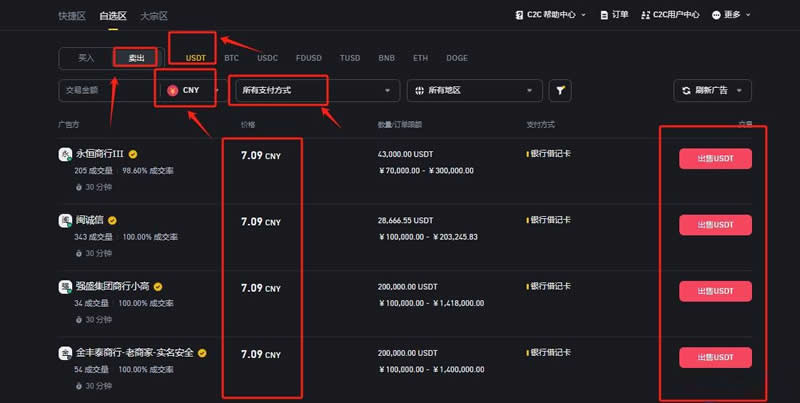Switch to the 买入 buy toggle
The image size is (800, 403).
click(86, 58)
